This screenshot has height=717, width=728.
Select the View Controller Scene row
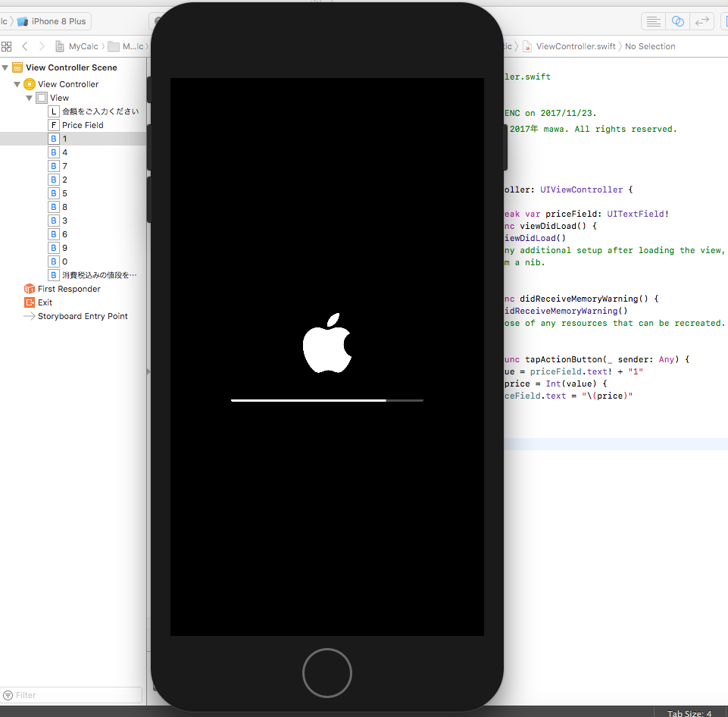[73, 67]
